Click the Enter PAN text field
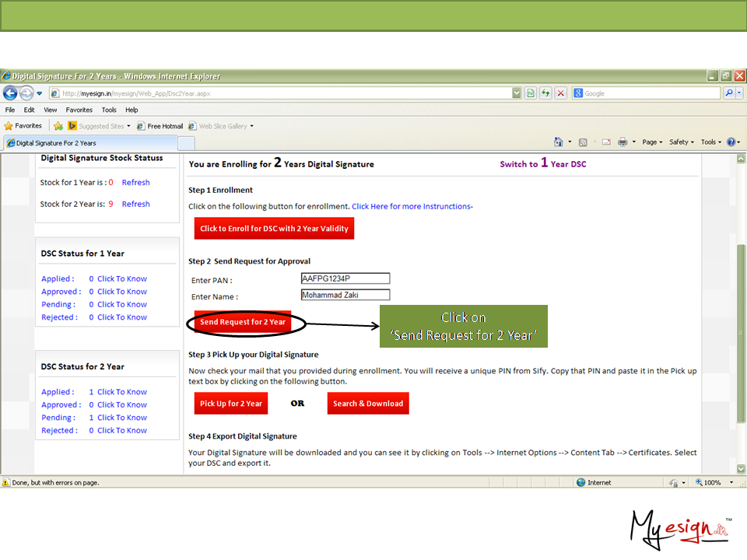The height and width of the screenshot is (560, 747). click(345, 278)
